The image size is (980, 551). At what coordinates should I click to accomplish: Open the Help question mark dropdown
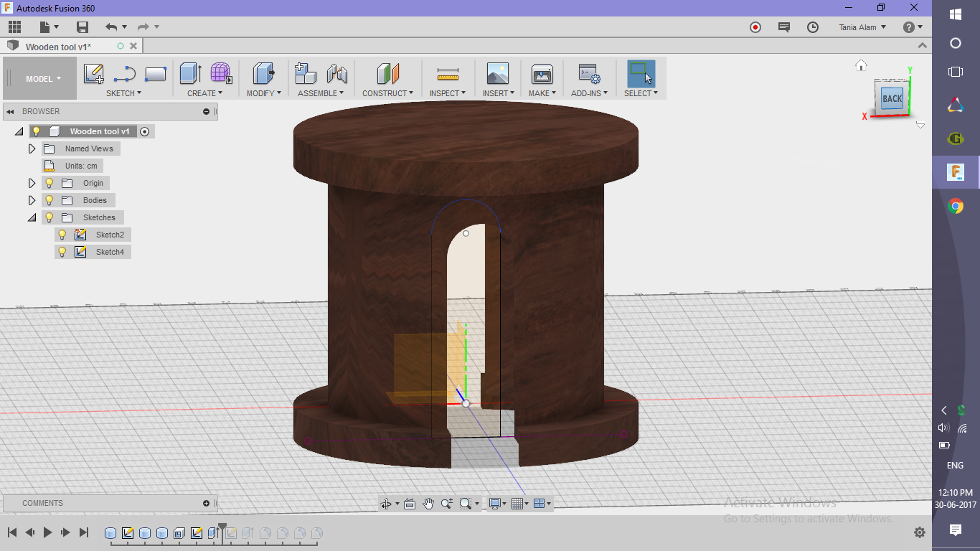pos(913,27)
